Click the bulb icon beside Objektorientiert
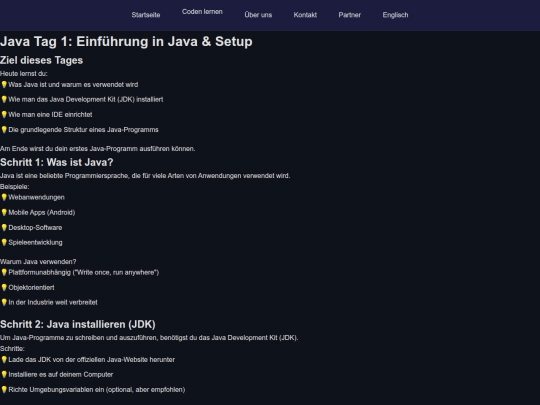The height and width of the screenshot is (405, 540). click(4, 288)
